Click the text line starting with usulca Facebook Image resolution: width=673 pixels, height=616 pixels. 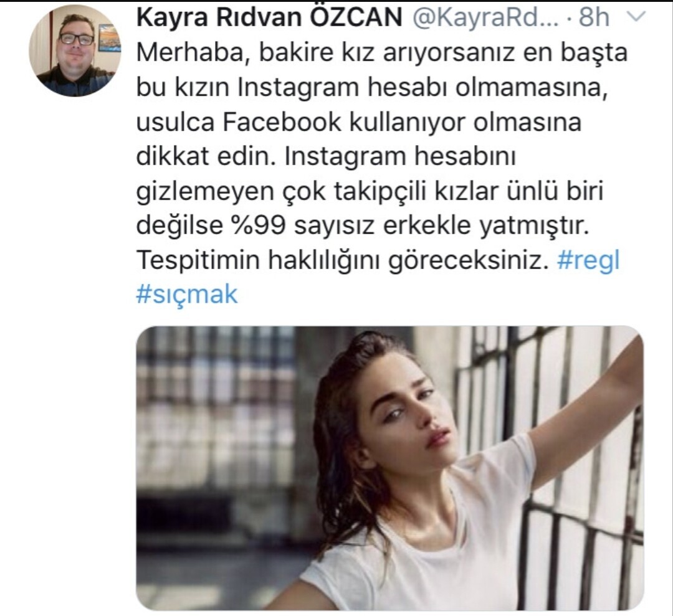(359, 123)
